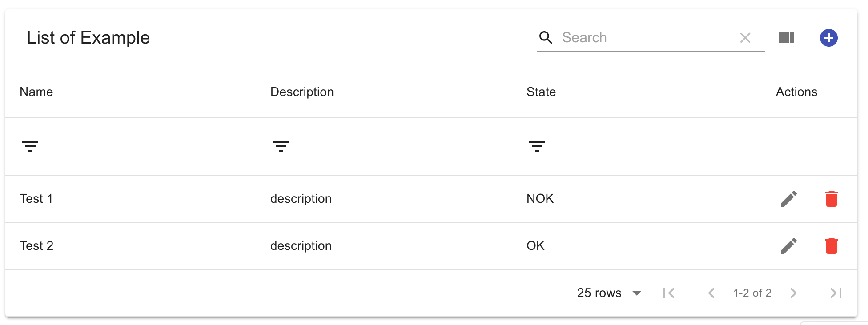Image resolution: width=868 pixels, height=325 pixels.
Task: Click the State column filter icon
Action: tap(537, 146)
